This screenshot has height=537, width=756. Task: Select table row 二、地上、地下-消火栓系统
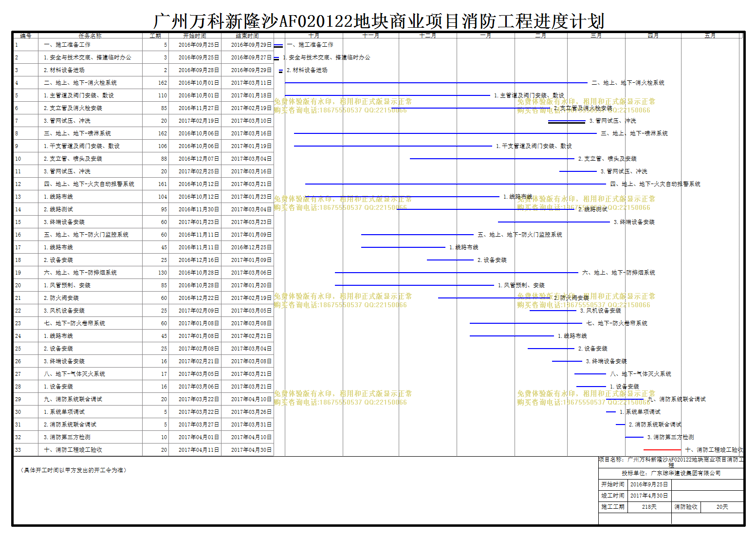click(x=144, y=83)
